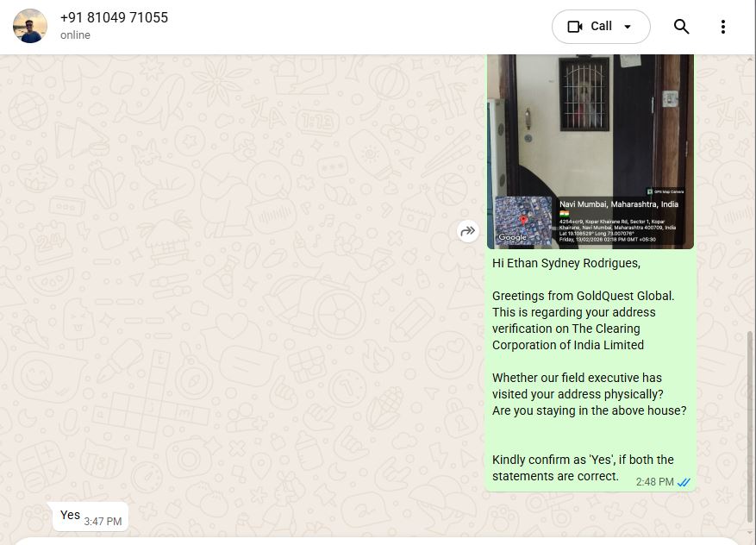Click the message input field at the bottom
The image size is (756, 545).
(376, 542)
